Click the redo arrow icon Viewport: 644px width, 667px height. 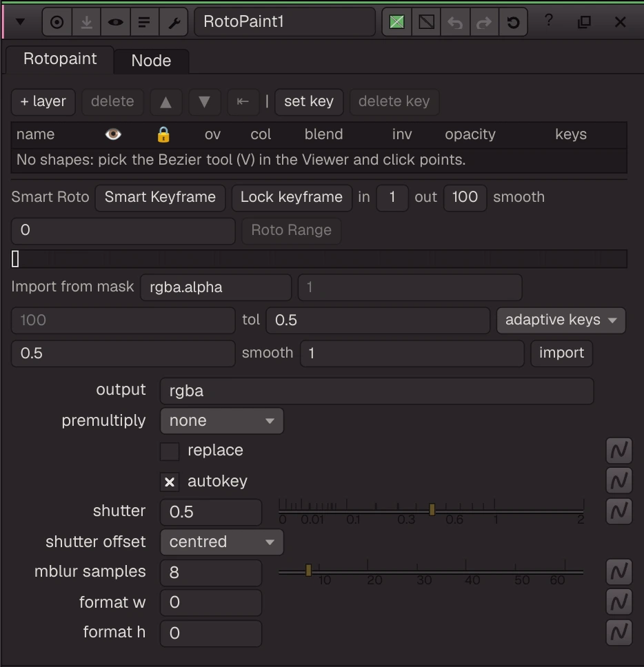(484, 21)
